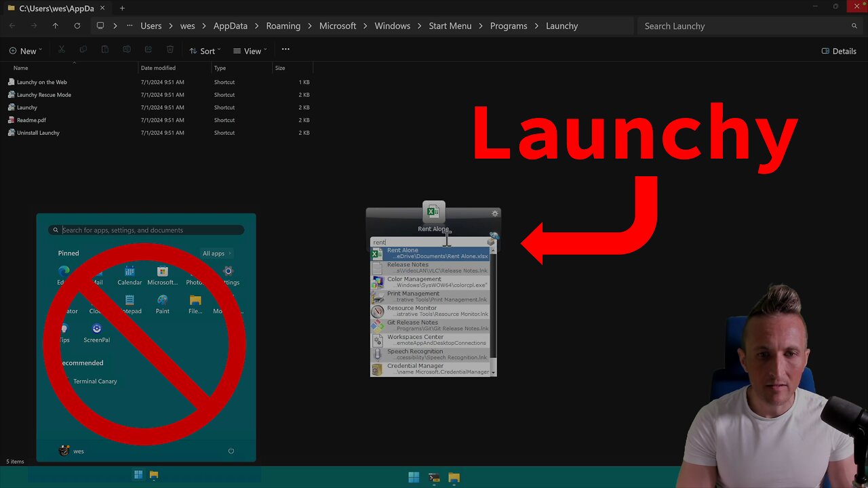Sort by Type column header
Screen dimensions: 868x488
(x=241, y=68)
